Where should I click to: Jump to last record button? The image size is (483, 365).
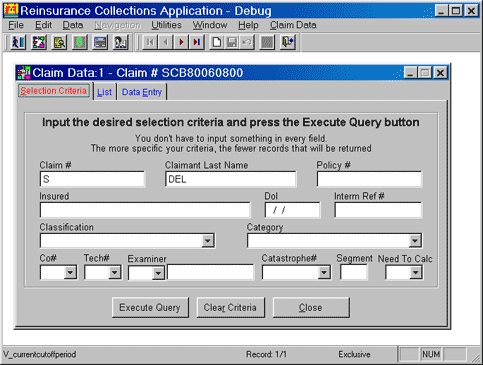[197, 42]
